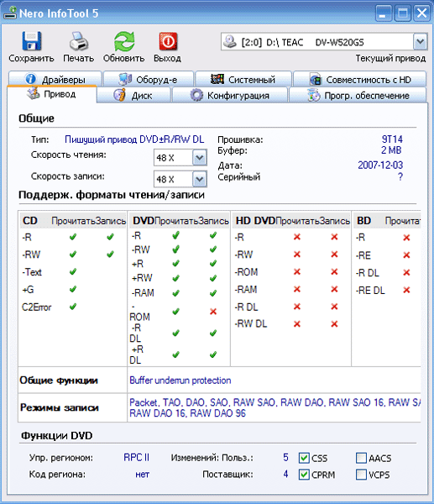Switch to the Оборуд-е tab
The width and height of the screenshot is (434, 504).
click(x=149, y=79)
